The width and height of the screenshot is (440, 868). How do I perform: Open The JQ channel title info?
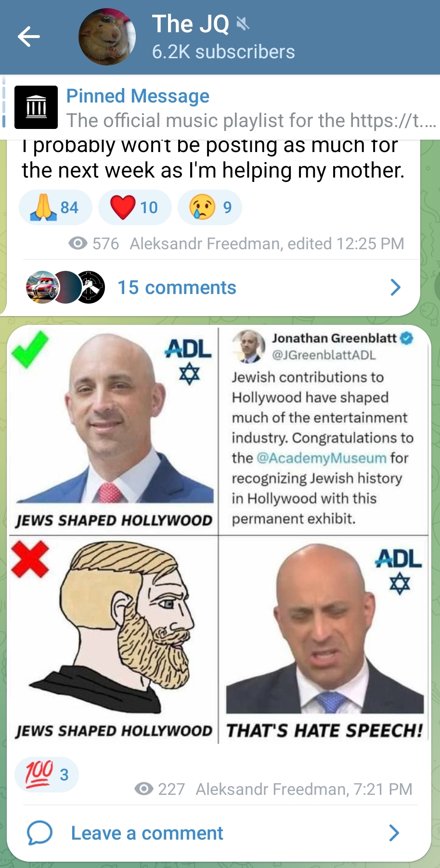(191, 24)
